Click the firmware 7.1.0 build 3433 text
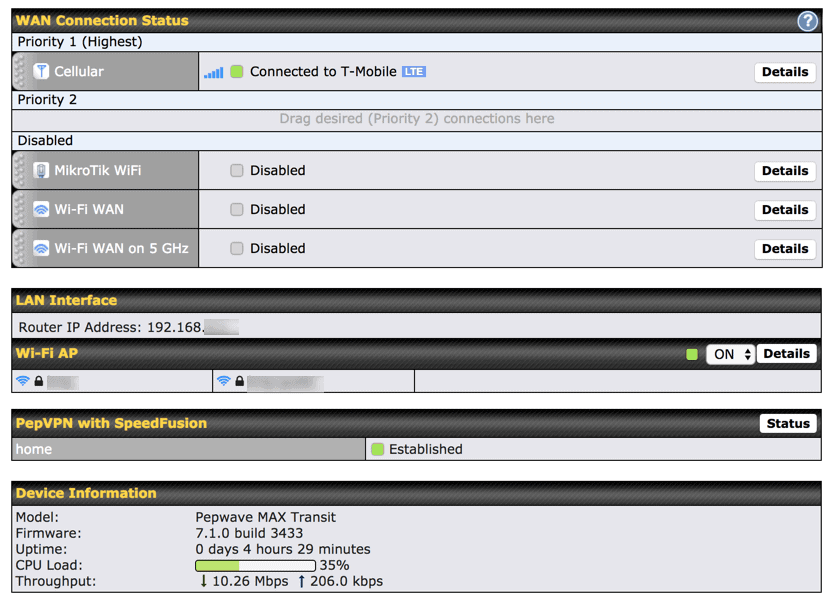The image size is (839, 610). [249, 533]
